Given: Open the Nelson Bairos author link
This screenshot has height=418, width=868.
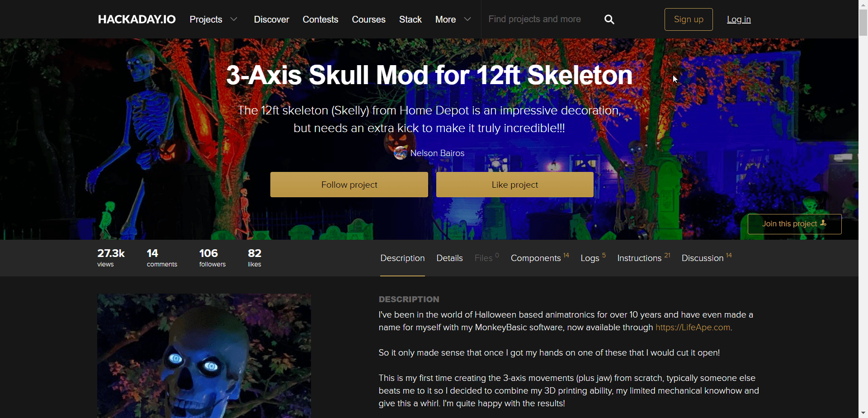Looking at the screenshot, I should pyautogui.click(x=437, y=153).
